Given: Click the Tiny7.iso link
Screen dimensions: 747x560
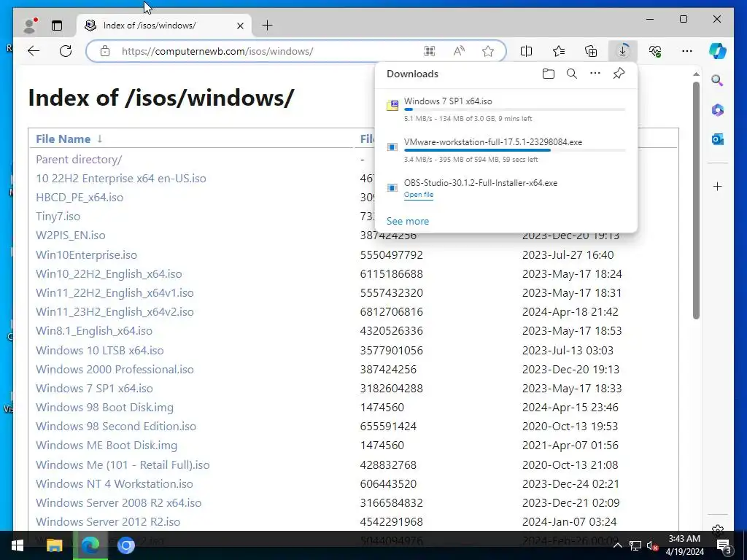Looking at the screenshot, I should (58, 217).
